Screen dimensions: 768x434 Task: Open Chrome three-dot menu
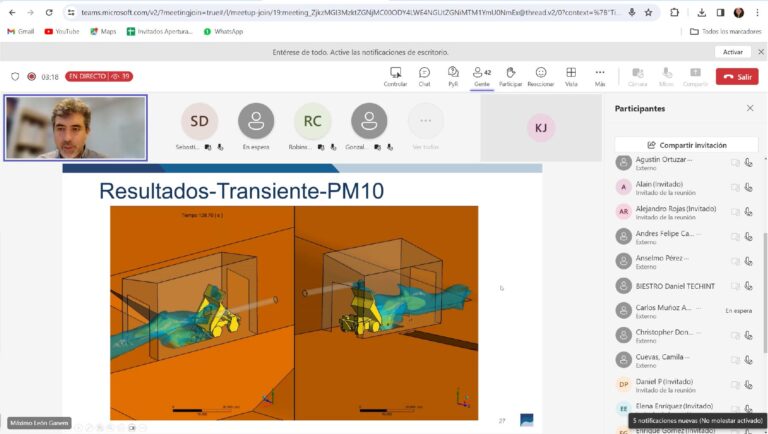tap(757, 13)
